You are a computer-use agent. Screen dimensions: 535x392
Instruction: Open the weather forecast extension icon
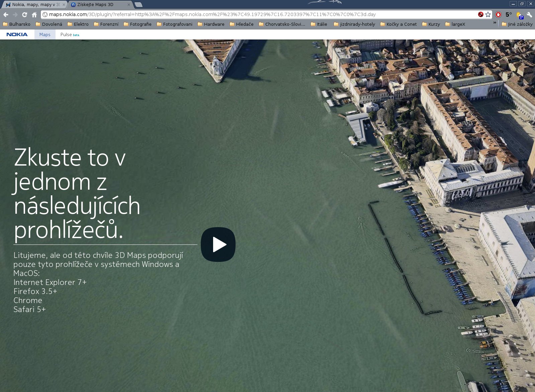tap(519, 15)
